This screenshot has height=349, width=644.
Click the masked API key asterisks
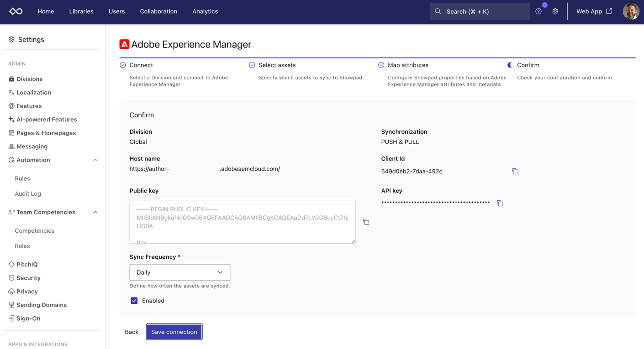436,203
